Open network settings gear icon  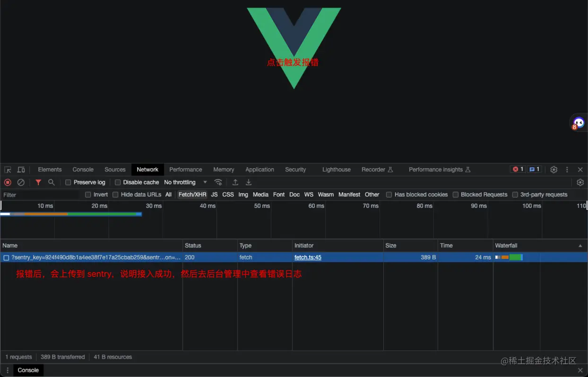pyautogui.click(x=580, y=182)
